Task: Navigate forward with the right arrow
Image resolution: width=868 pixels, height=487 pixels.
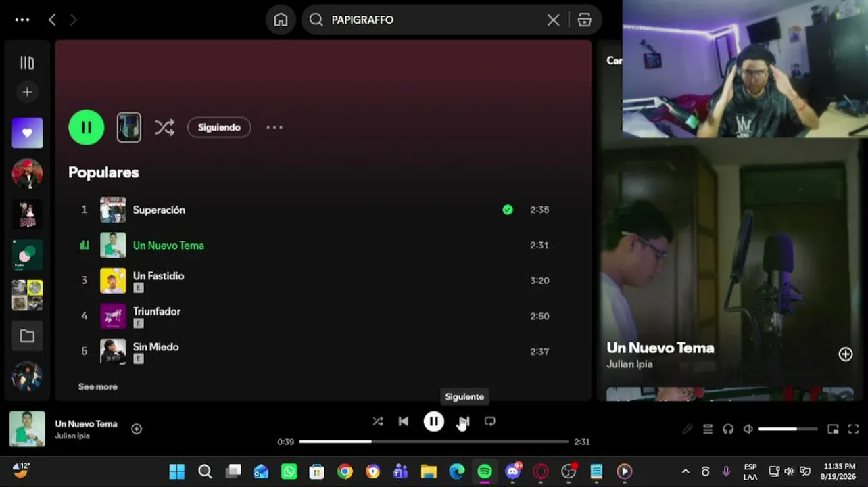Action: (74, 20)
